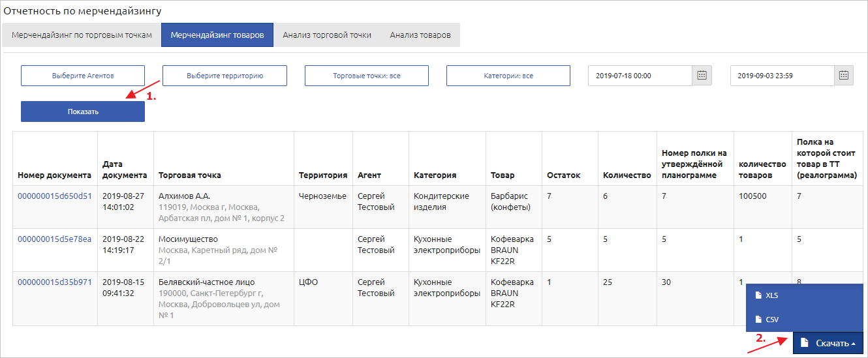The width and height of the screenshot is (868, 358).
Task: Open the Выберите территорию selector
Action: pyautogui.click(x=225, y=76)
